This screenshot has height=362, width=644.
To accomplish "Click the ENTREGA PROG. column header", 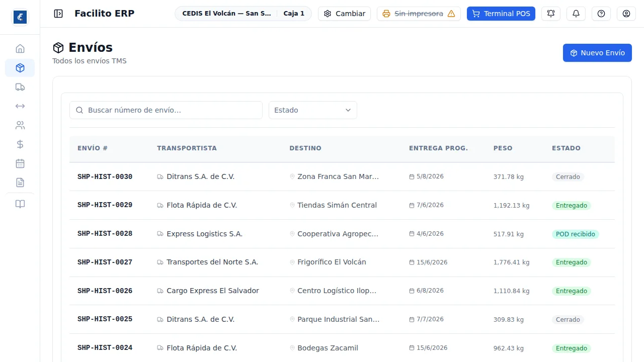I will pyautogui.click(x=438, y=148).
